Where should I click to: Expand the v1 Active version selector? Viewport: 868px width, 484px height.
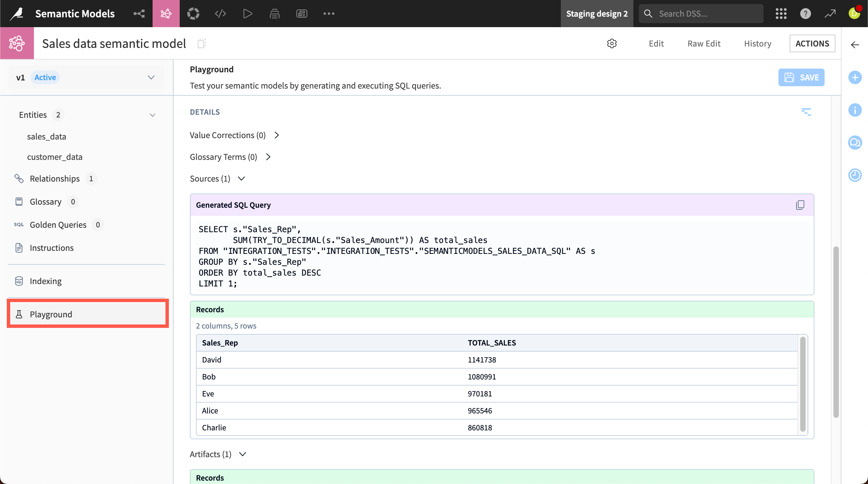(151, 77)
